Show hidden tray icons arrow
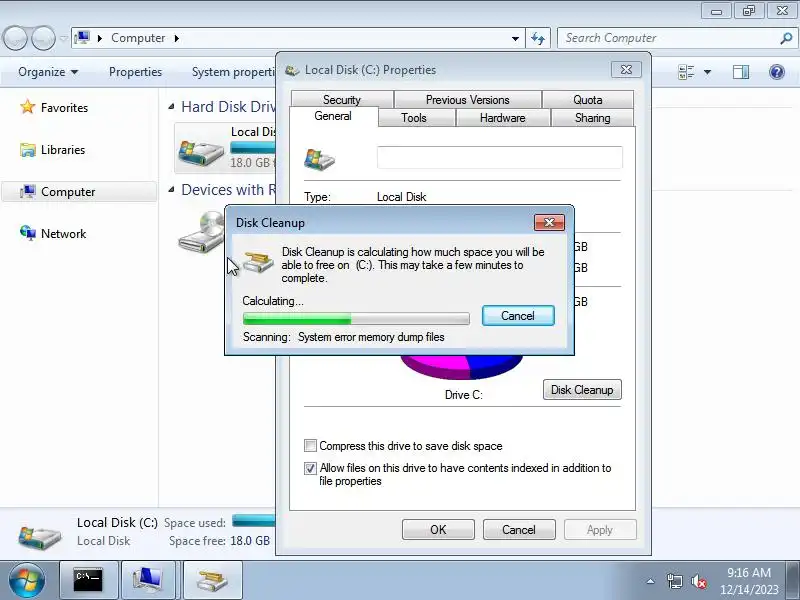 coord(651,581)
